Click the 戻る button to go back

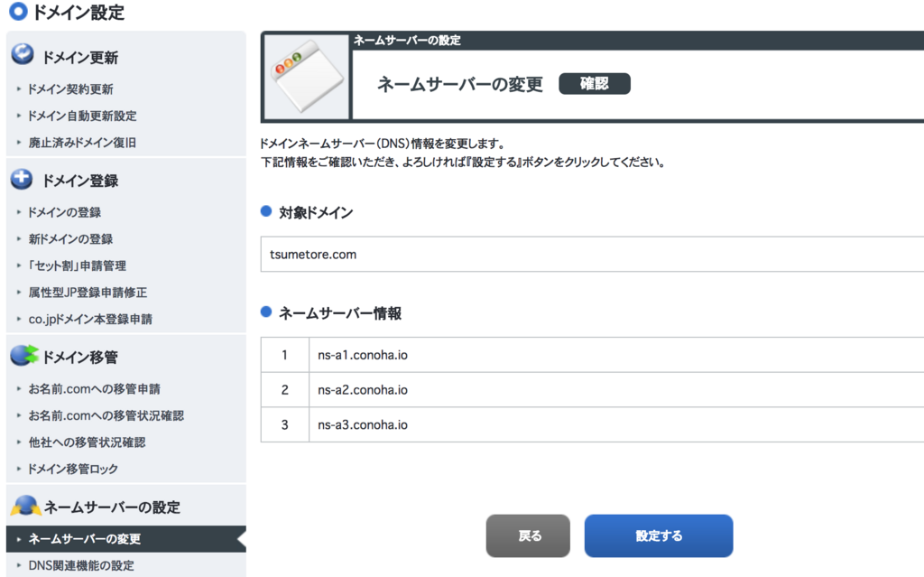529,535
